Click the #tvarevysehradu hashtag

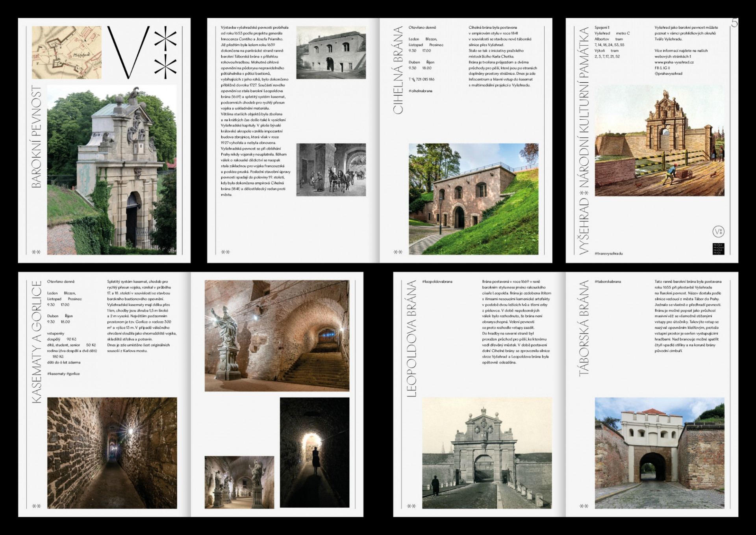click(608, 254)
